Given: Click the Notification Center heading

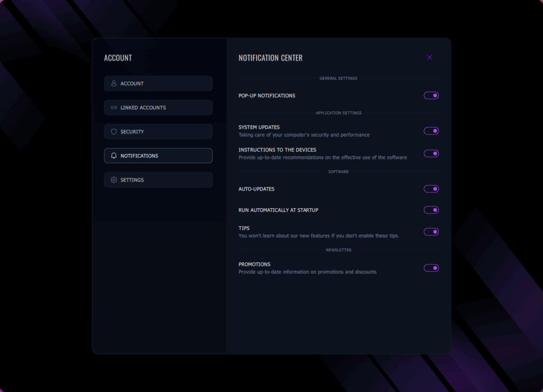Looking at the screenshot, I should pos(270,58).
